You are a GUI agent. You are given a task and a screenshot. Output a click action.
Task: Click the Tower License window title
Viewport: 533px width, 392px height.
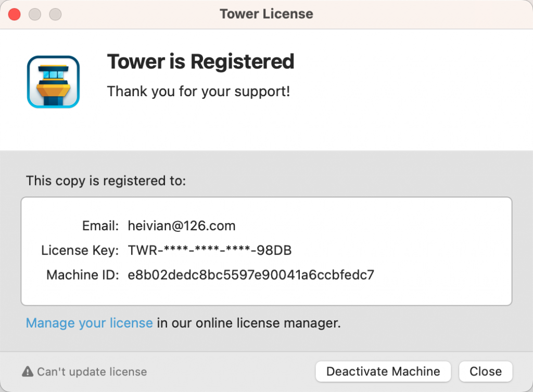(266, 14)
